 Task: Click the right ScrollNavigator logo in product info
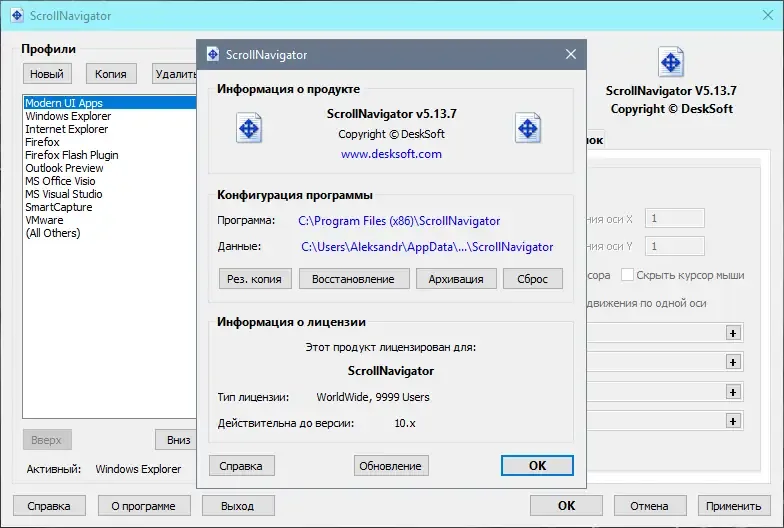pyautogui.click(x=528, y=128)
